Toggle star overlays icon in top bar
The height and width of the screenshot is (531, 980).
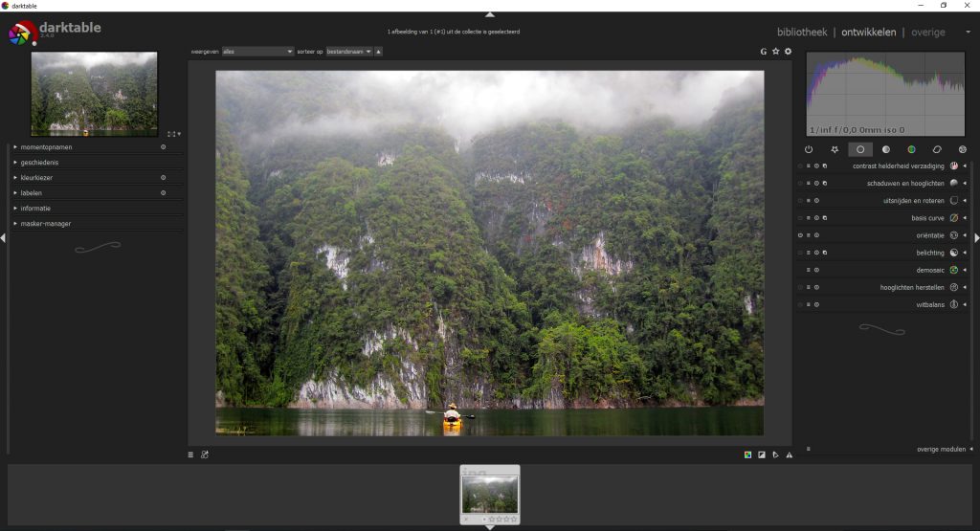(775, 52)
